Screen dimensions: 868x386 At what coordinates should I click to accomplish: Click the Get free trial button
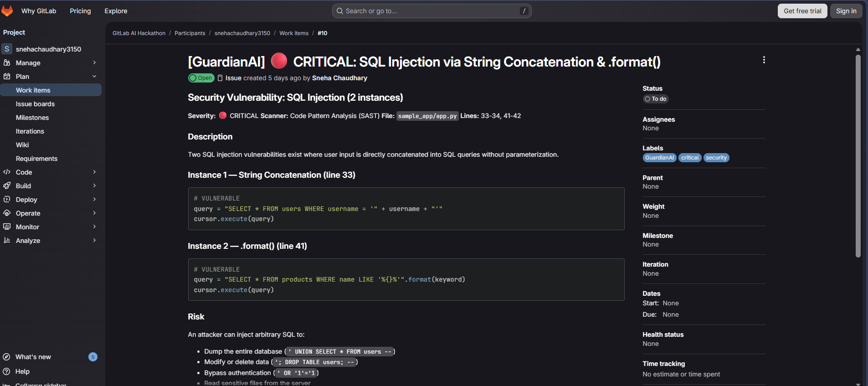[x=802, y=11]
